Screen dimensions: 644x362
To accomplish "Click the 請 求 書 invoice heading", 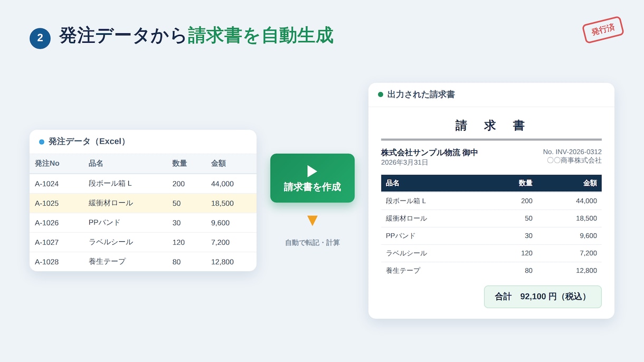I will [x=490, y=126].
